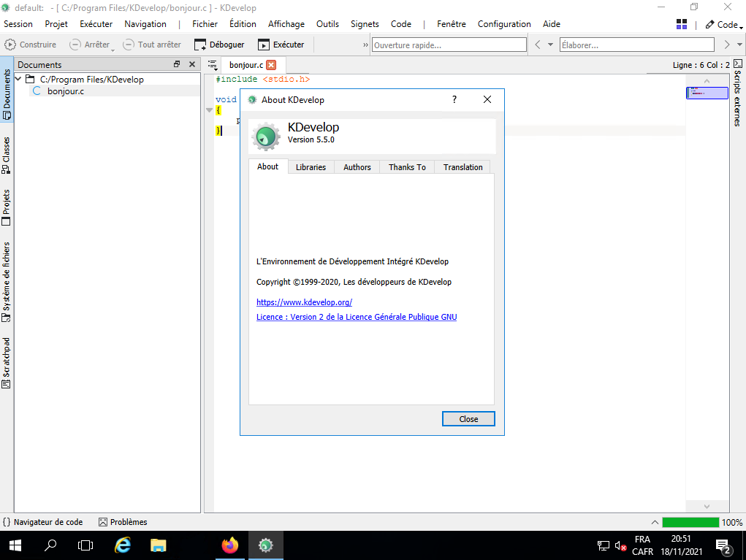Click the green 100% progress bar

(x=690, y=522)
